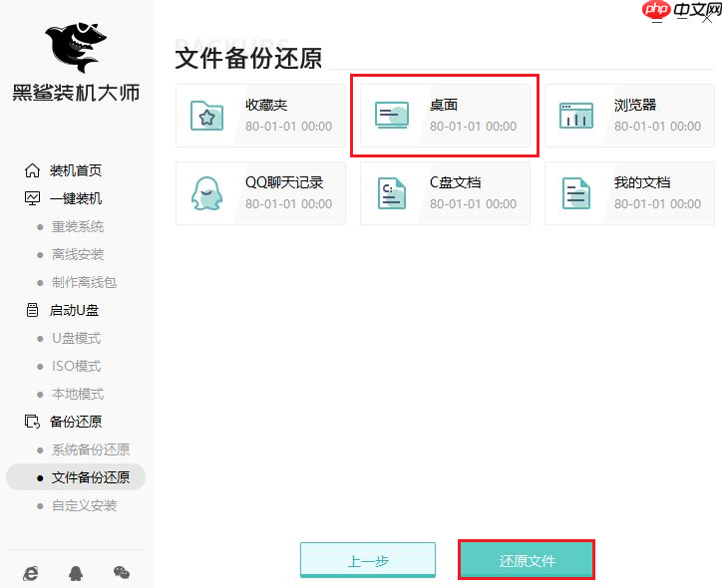Choose 本地模式 in the sidebar

click(78, 394)
